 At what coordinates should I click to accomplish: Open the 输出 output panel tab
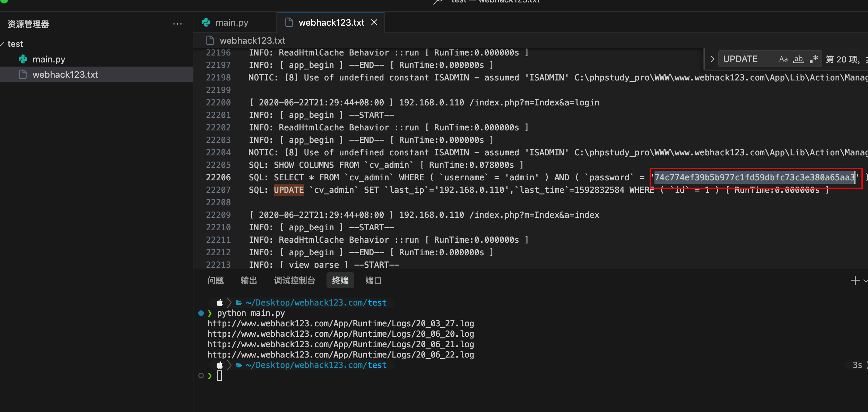249,280
